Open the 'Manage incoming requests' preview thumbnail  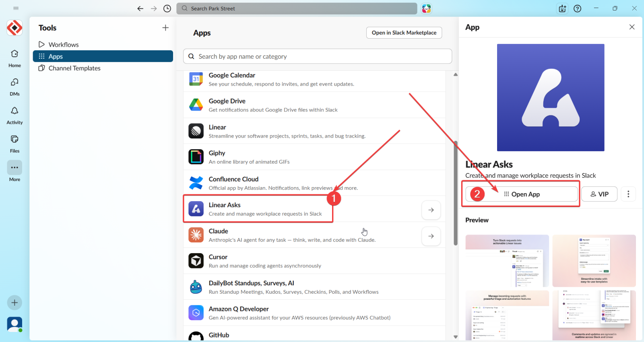click(507, 316)
